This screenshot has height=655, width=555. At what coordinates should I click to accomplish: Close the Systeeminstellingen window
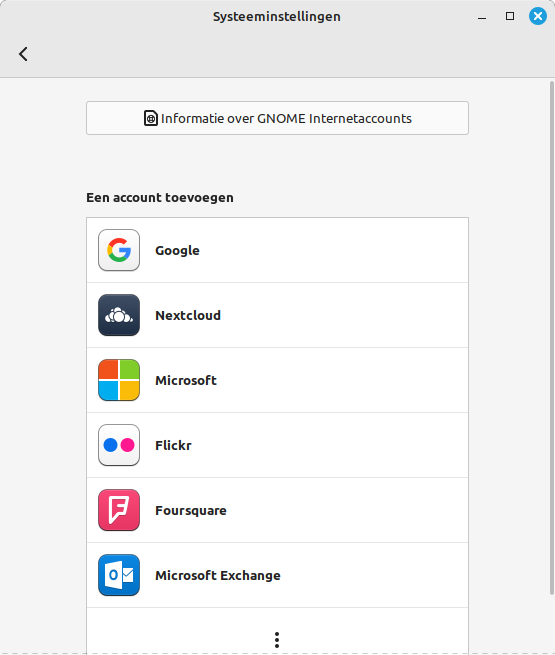coord(538,16)
